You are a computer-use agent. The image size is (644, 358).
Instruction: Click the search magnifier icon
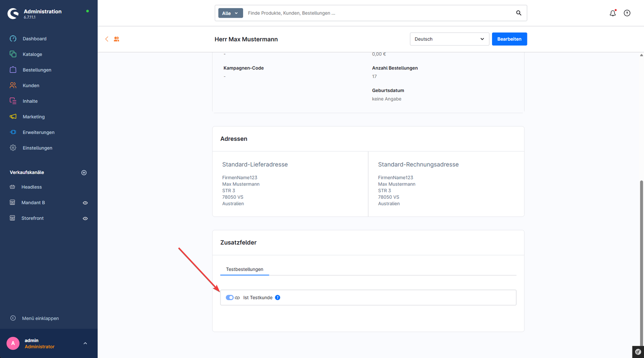pyautogui.click(x=519, y=13)
